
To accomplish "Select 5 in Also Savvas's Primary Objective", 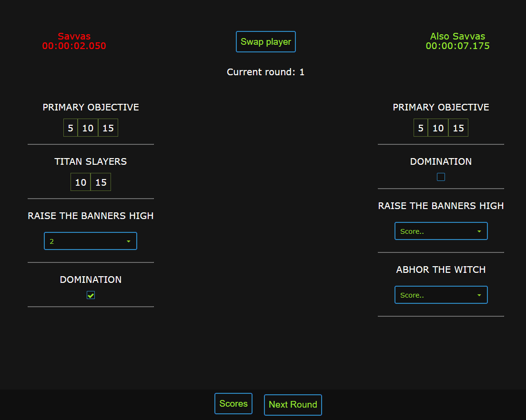I will [421, 128].
